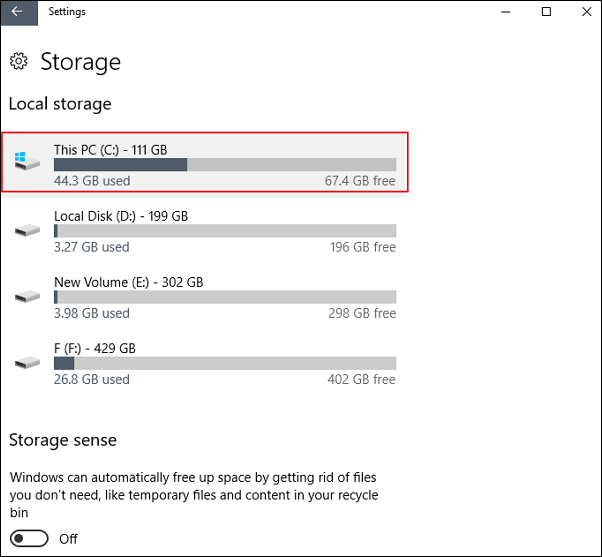Minimize the Settings window
The width and height of the screenshot is (602, 557).
[x=506, y=12]
